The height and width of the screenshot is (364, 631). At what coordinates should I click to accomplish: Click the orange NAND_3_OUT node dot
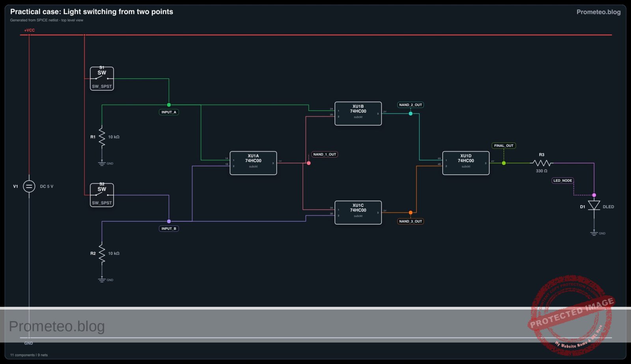tap(411, 213)
